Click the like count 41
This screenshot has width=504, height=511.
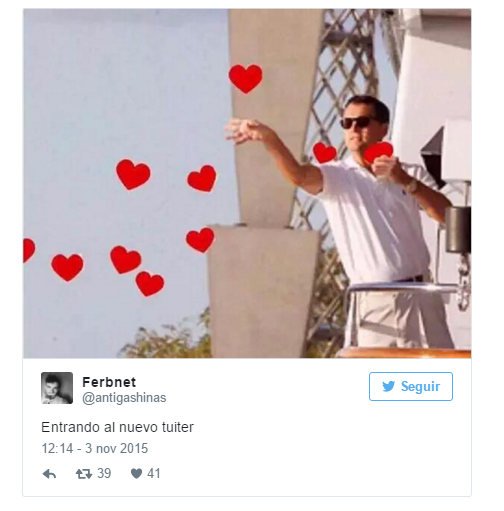(154, 473)
